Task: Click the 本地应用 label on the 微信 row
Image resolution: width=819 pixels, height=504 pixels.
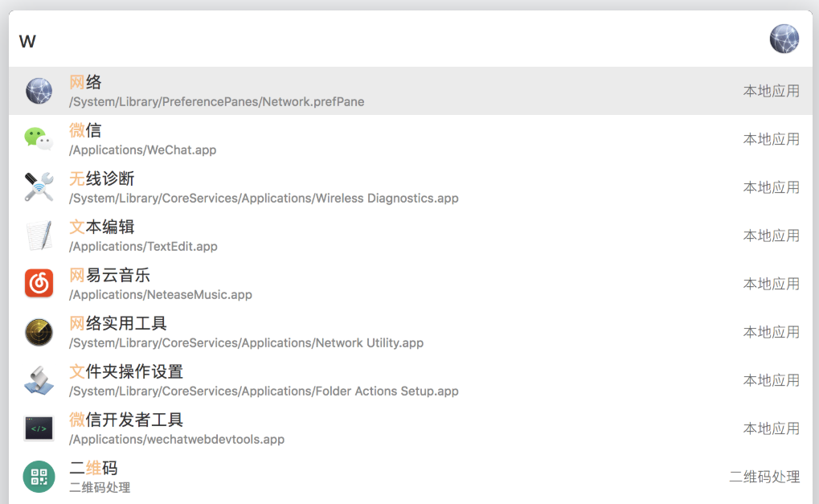Action: 772,139
